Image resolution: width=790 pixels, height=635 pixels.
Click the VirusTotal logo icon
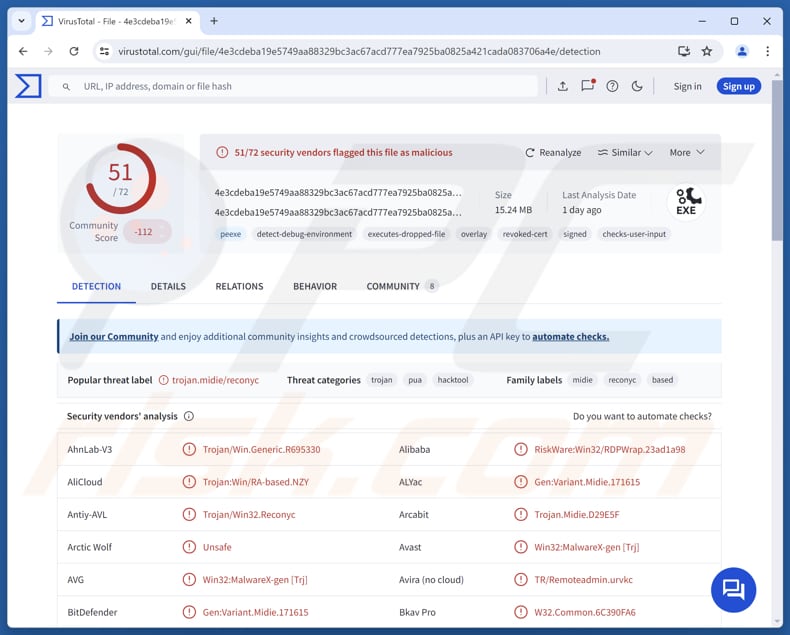point(28,86)
